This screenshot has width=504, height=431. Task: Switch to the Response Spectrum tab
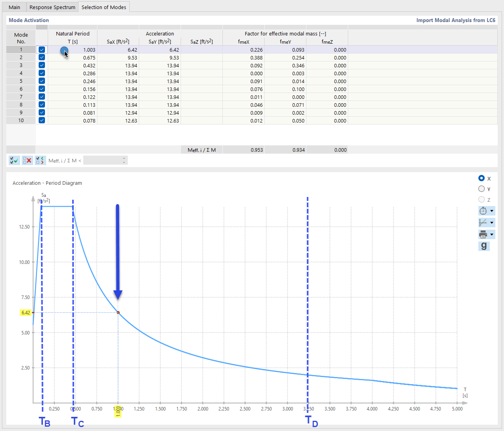coord(52,7)
